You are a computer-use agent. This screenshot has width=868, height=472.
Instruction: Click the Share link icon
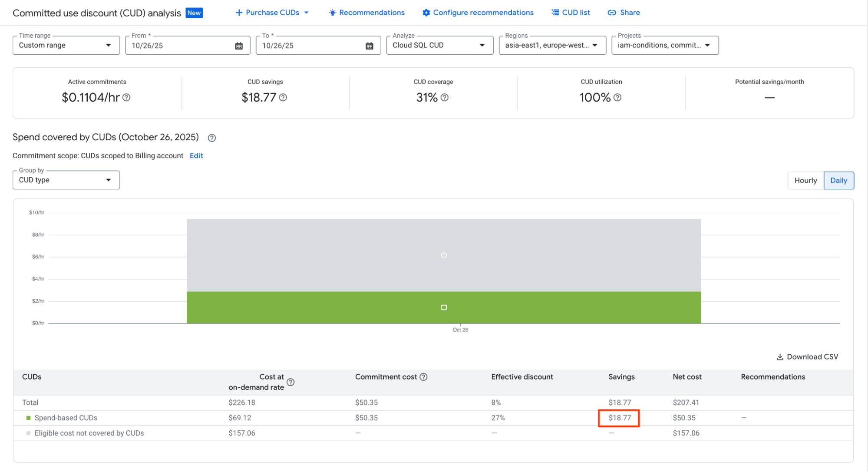tap(612, 13)
